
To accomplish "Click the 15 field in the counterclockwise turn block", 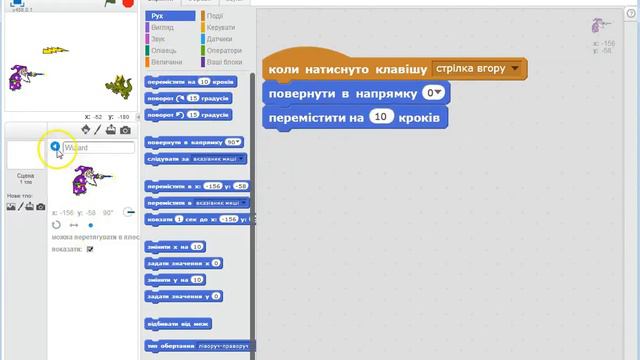I will (x=193, y=115).
